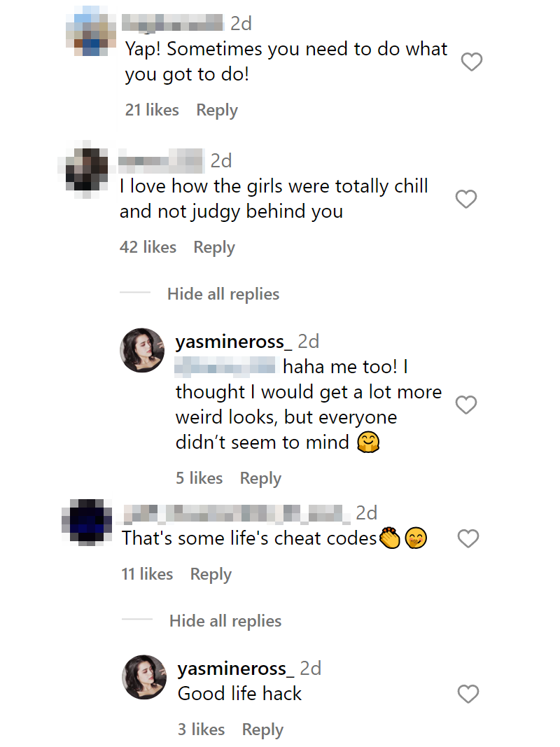This screenshot has height=747, width=560.
Task: Collapse replies under the 11 likes comment
Action: click(x=225, y=621)
